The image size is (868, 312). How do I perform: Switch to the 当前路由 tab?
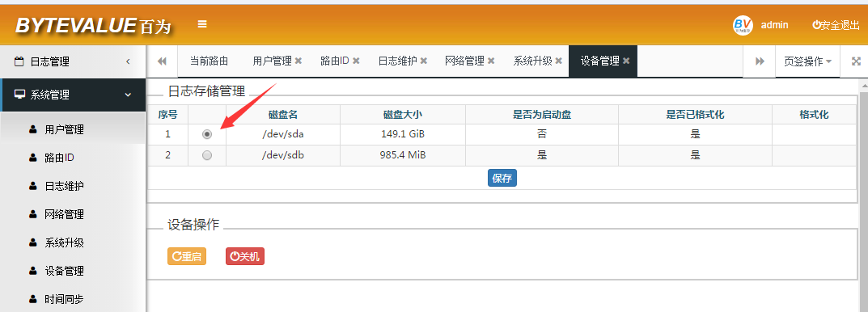tap(210, 61)
